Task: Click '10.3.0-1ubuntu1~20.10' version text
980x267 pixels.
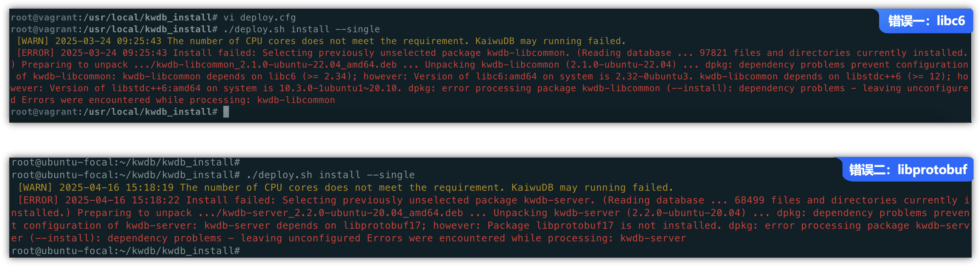Action: pyautogui.click(x=338, y=88)
